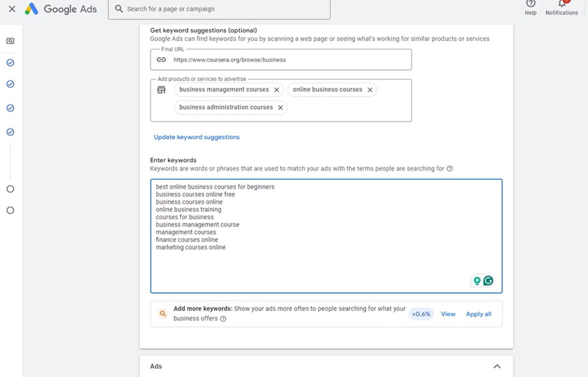Open the Notifications bell
The height and width of the screenshot is (377, 588).
pyautogui.click(x=562, y=4)
